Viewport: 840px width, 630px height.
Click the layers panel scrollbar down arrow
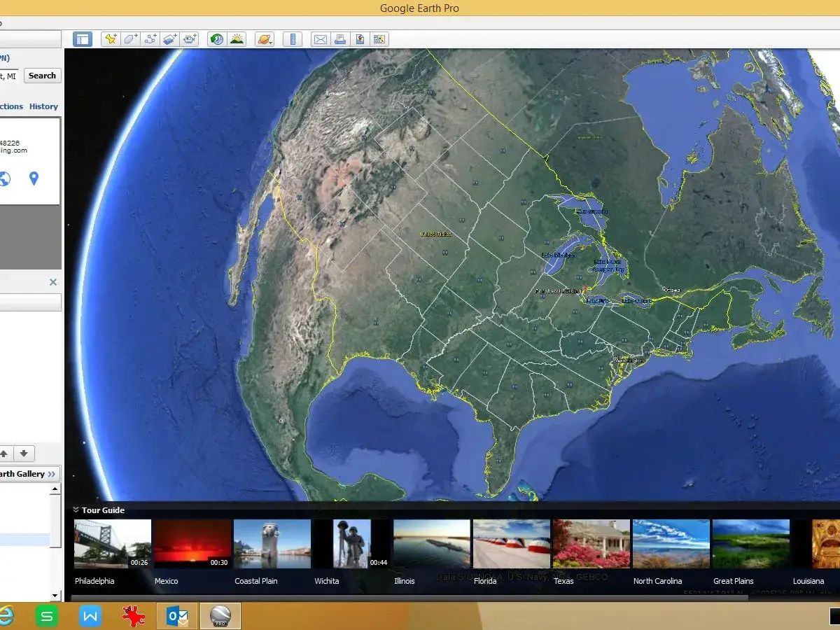pos(55,595)
